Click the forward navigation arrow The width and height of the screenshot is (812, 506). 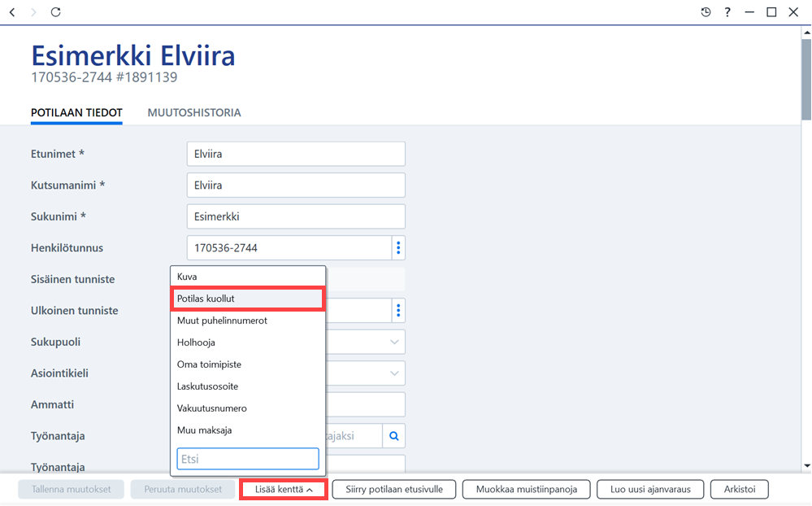pos(33,12)
